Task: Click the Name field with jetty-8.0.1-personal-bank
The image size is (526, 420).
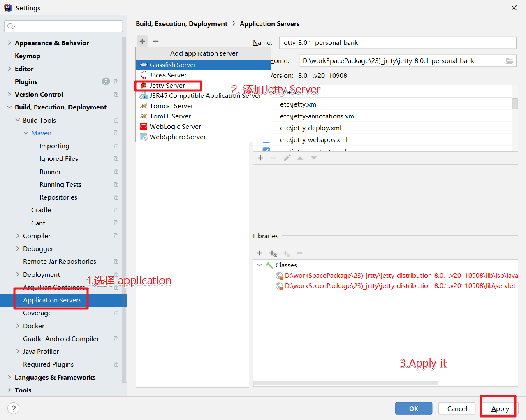Action: [398, 43]
